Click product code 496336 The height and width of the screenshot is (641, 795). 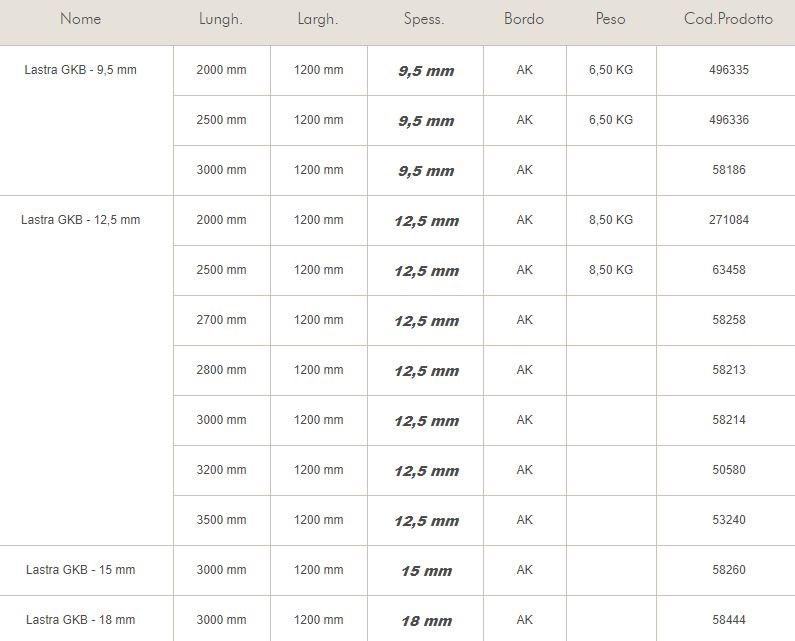click(x=729, y=120)
